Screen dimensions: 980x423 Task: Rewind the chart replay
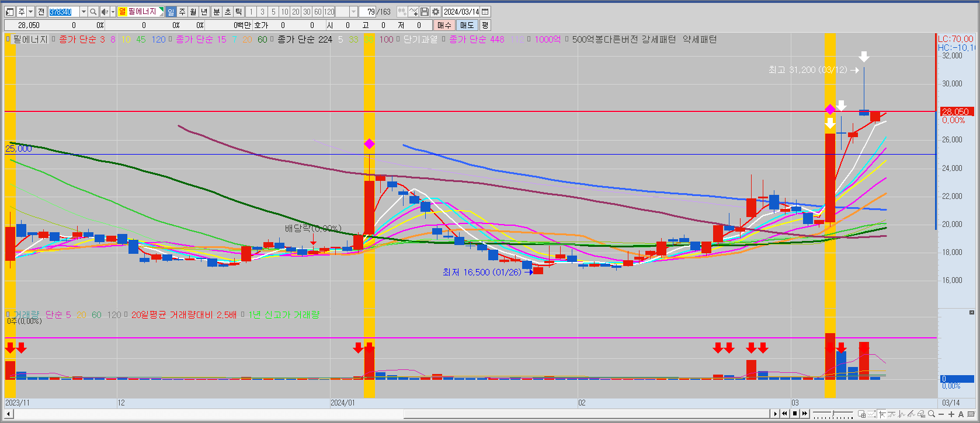click(784, 414)
